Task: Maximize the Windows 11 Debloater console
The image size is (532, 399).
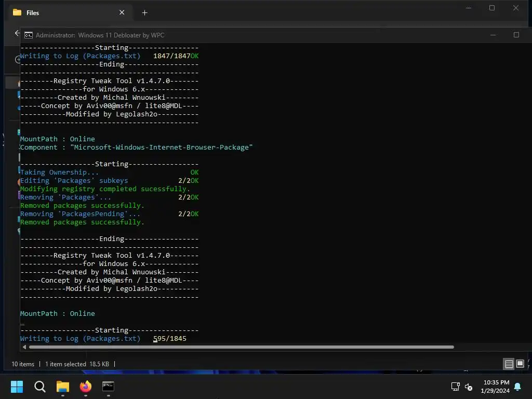Action: [516, 35]
